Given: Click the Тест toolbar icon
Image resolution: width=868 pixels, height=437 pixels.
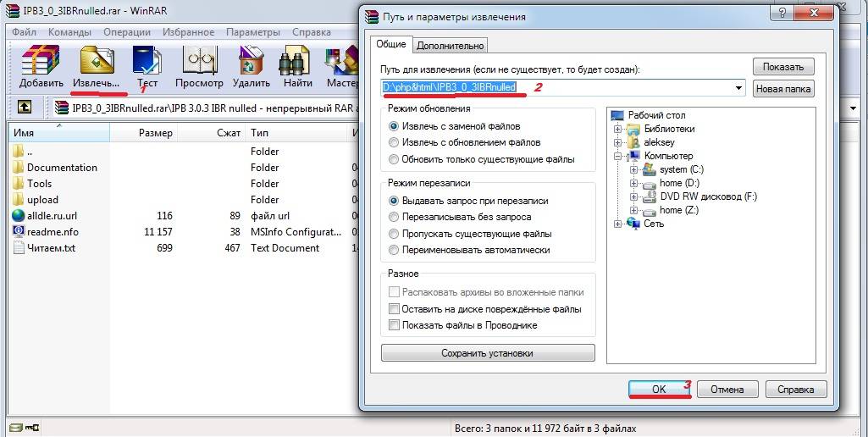Looking at the screenshot, I should tap(147, 60).
